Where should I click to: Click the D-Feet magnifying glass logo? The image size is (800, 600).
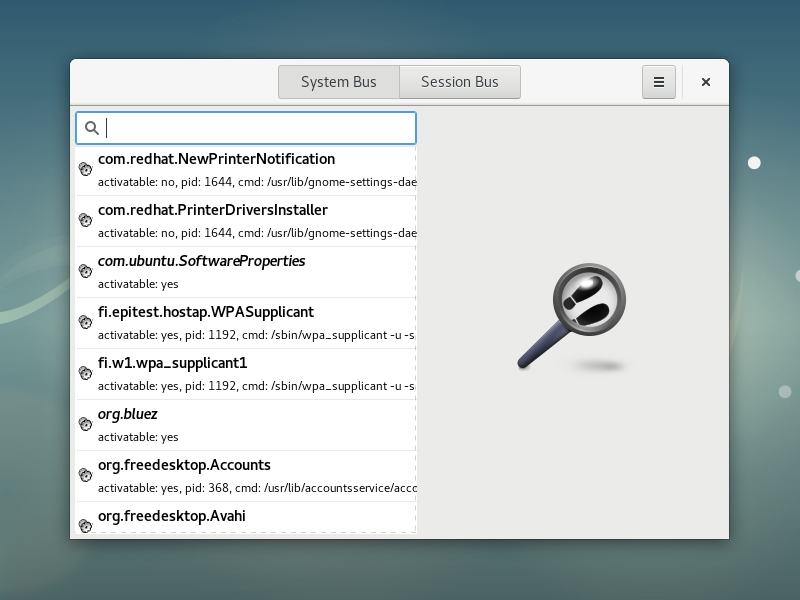(572, 318)
